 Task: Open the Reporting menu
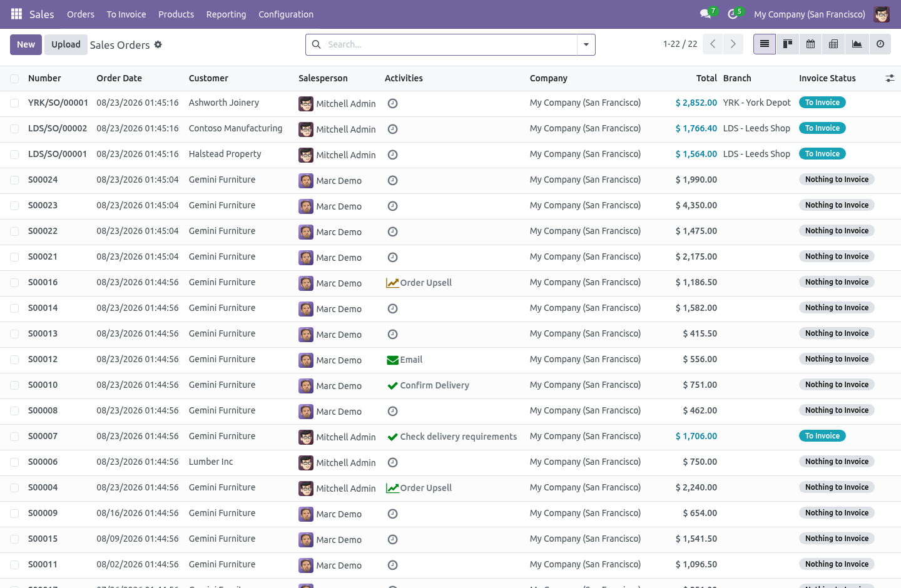(x=226, y=14)
